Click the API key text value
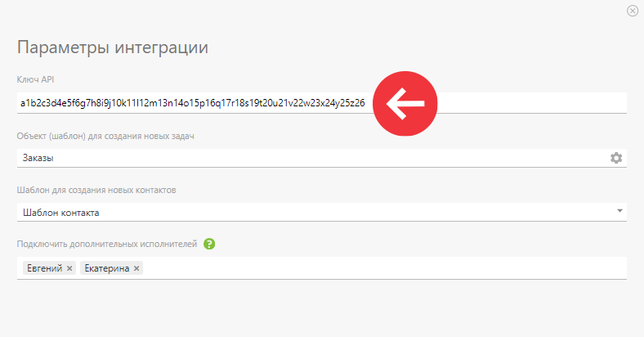The width and height of the screenshot is (644, 337). coord(193,103)
